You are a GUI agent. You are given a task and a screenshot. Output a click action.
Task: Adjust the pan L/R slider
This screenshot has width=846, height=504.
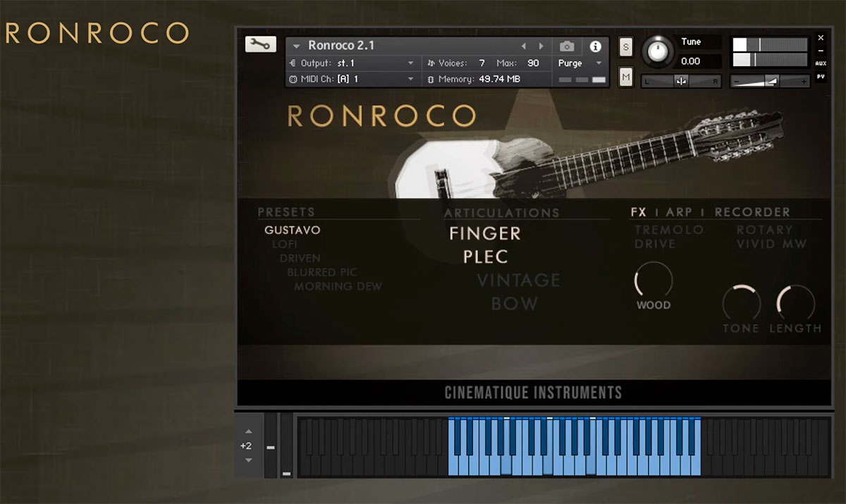pyautogui.click(x=681, y=81)
